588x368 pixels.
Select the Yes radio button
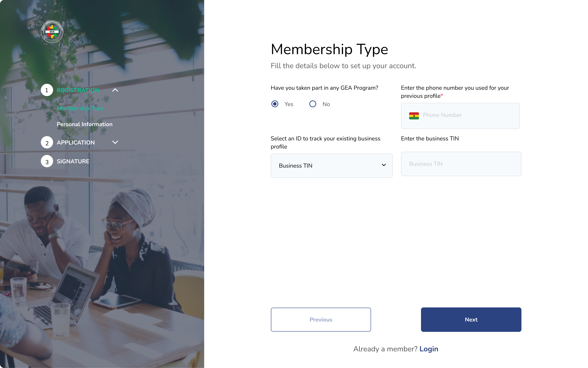[275, 104]
